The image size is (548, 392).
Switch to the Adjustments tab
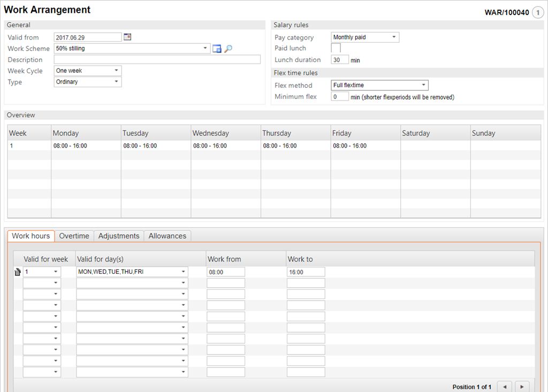(119, 236)
